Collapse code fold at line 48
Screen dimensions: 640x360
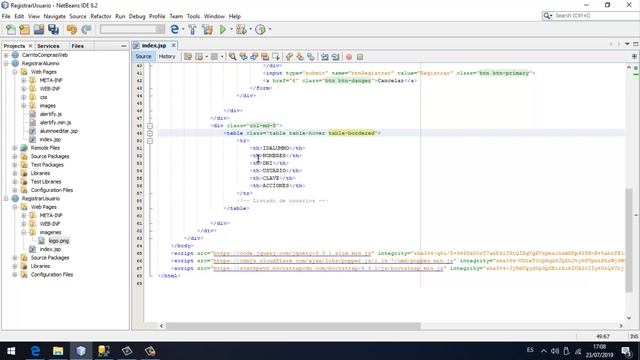(x=150, y=126)
